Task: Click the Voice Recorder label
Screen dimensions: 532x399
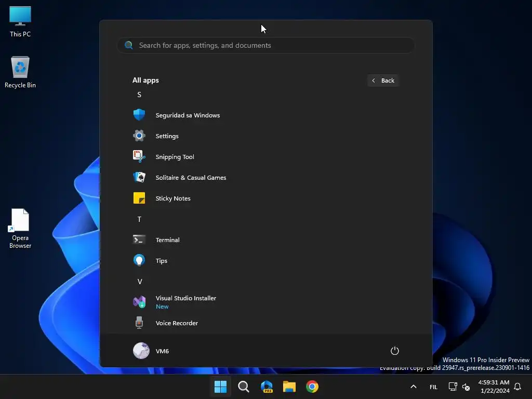Action: point(177,323)
